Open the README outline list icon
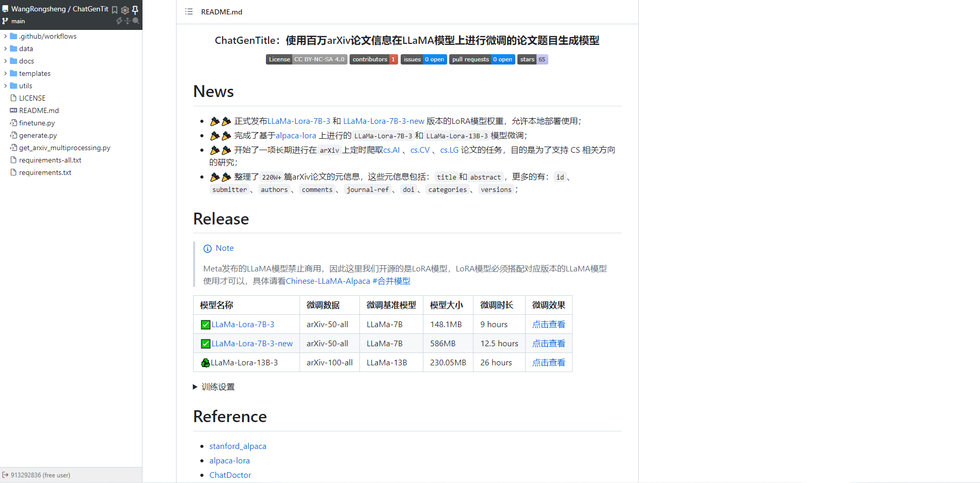This screenshot has width=980, height=483. [189, 11]
